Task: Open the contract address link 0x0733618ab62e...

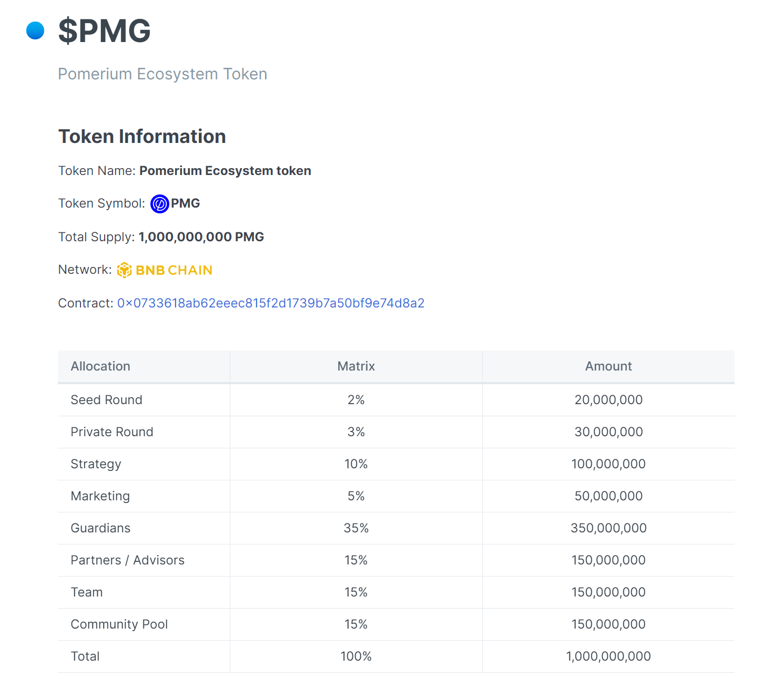Action: coord(271,303)
